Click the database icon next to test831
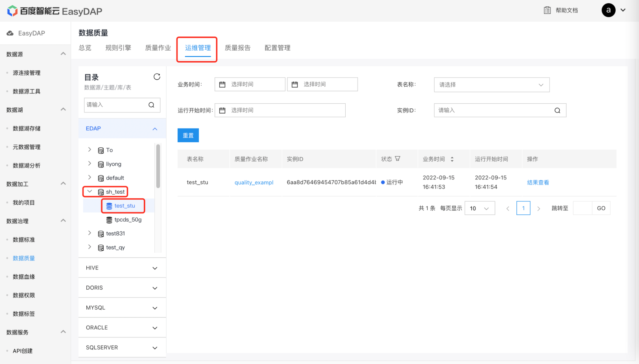639x364 pixels. pos(101,234)
